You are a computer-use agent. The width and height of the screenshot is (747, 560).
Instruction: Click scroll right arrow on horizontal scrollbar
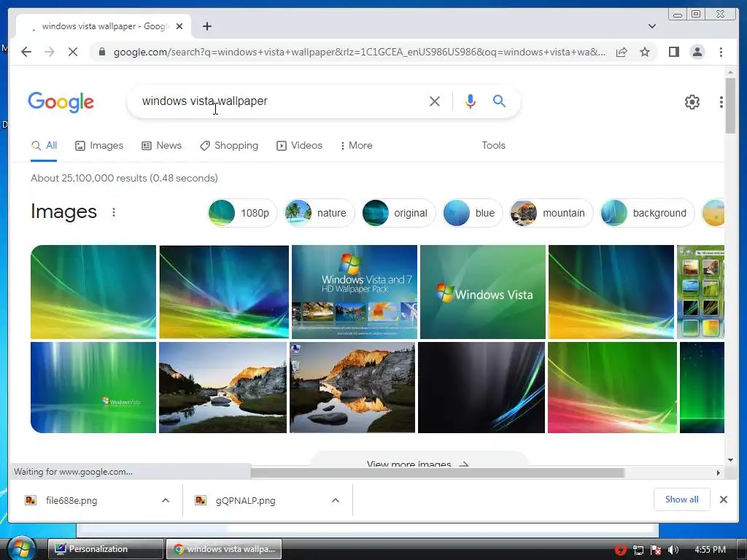[x=719, y=472]
